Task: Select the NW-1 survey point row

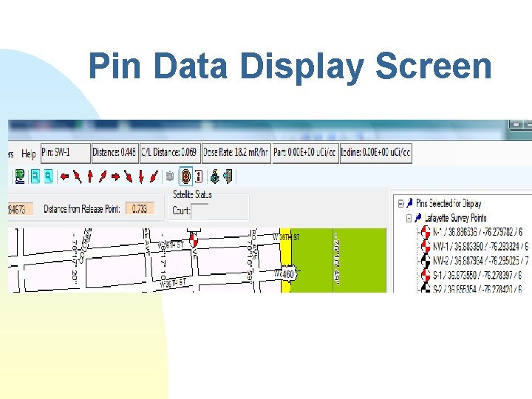Action: tap(480, 246)
